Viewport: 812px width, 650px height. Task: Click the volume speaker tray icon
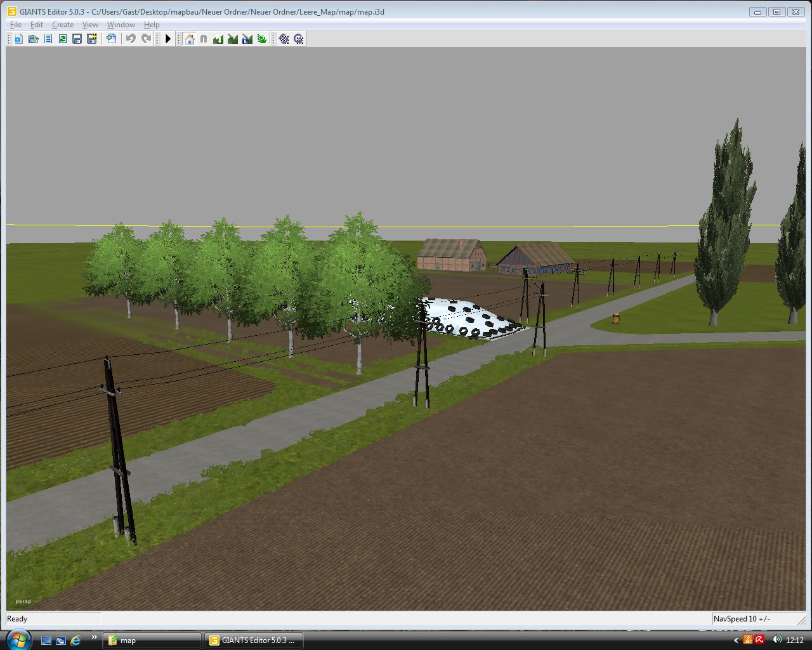point(776,640)
